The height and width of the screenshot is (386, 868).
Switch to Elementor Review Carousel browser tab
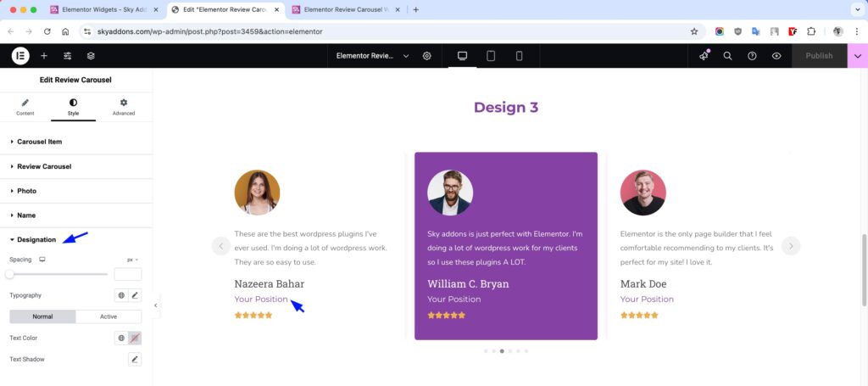coord(346,9)
